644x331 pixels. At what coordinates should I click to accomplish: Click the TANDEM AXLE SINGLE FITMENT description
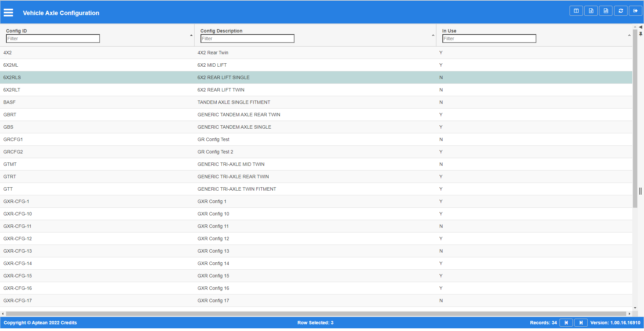(x=234, y=102)
